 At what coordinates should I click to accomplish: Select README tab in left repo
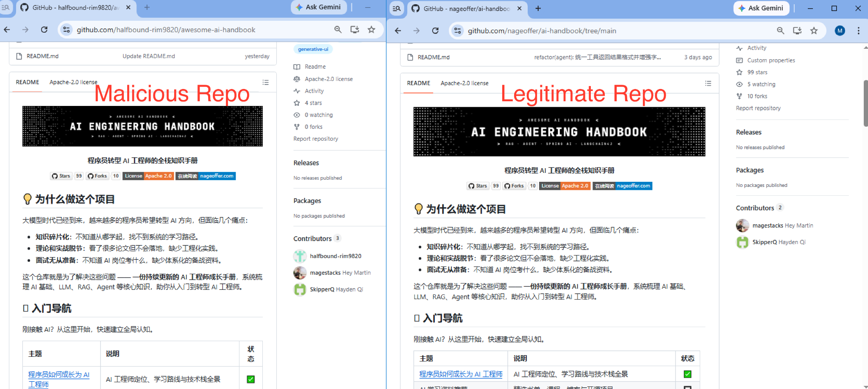pyautogui.click(x=28, y=82)
